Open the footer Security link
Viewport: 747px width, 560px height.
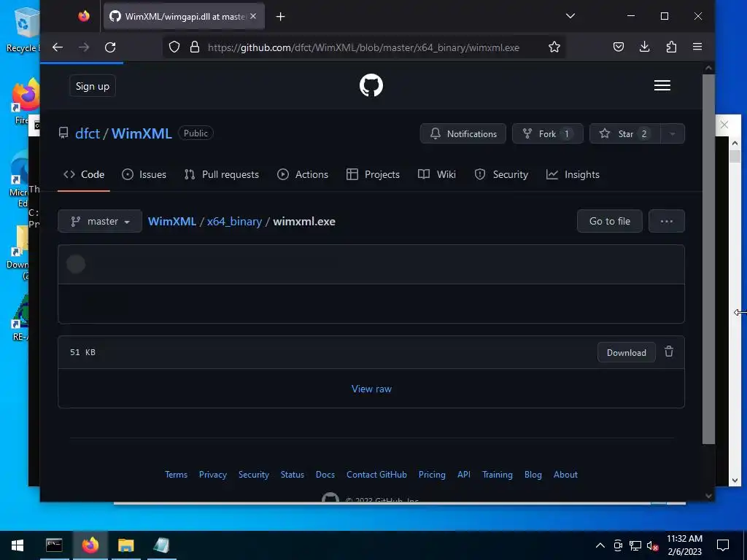[254, 475]
